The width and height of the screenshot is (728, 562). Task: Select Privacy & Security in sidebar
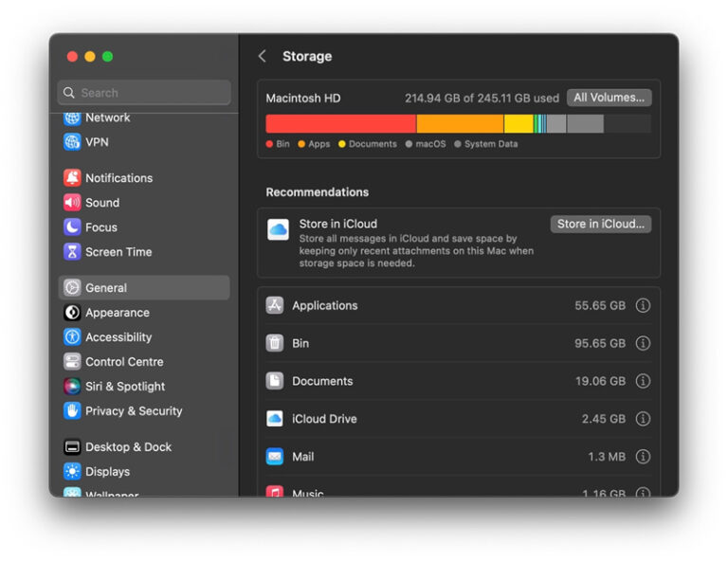(134, 411)
